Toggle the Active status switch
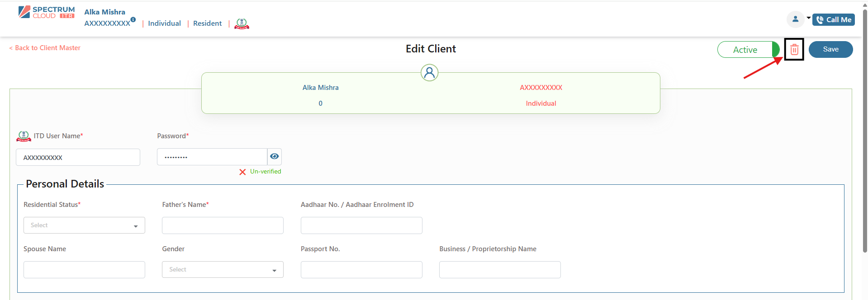Image resolution: width=868 pixels, height=300 pixels. (748, 50)
